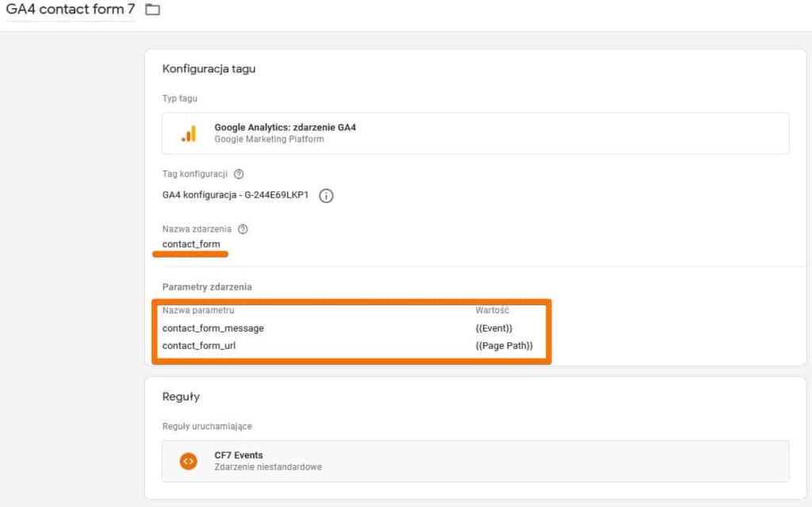The height and width of the screenshot is (507, 812).
Task: Open help icon next to Nazwa zdarzenia
Action: 243,229
